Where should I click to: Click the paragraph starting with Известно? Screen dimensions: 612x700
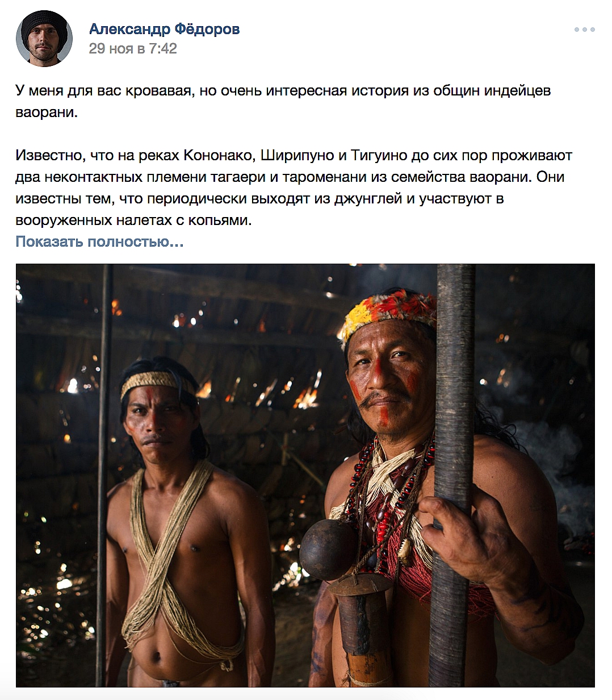pos(294,188)
